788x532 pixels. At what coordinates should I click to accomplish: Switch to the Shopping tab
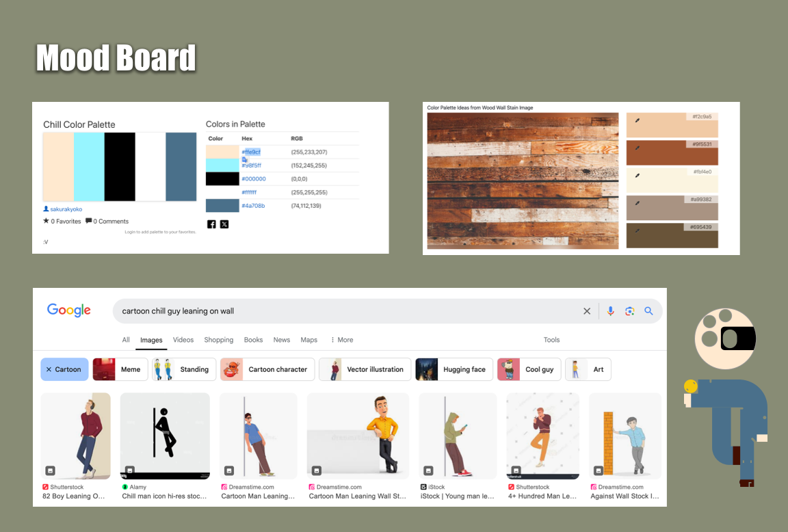219,340
